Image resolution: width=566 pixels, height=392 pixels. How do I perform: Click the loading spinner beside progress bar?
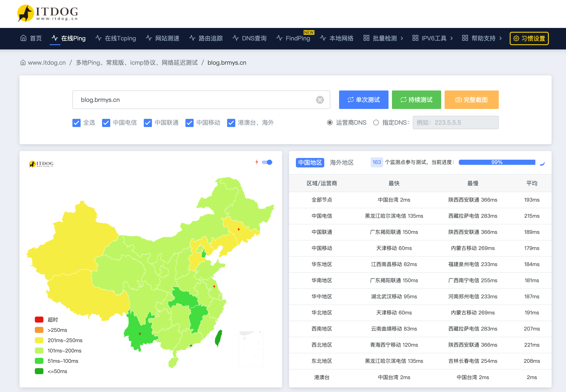[x=542, y=163]
